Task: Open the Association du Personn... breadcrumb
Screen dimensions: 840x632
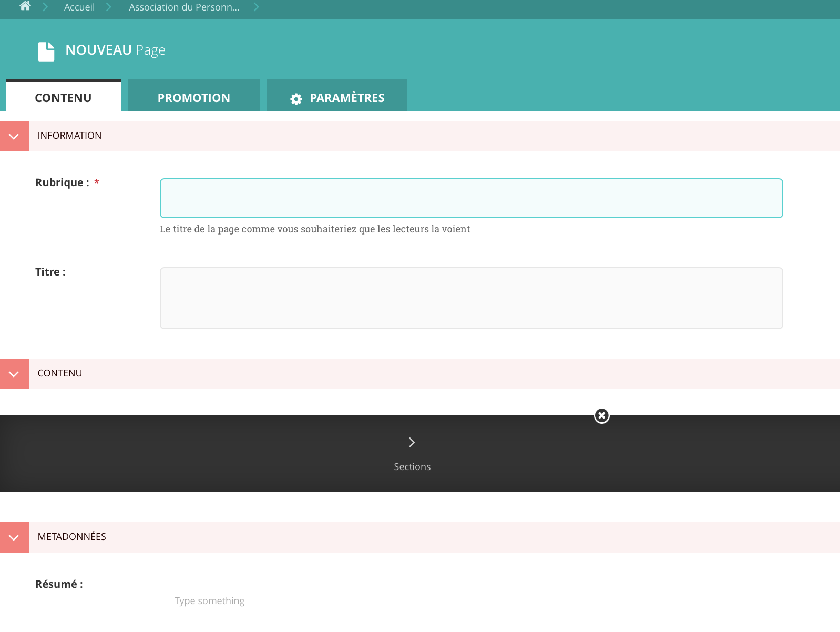Action: (x=183, y=7)
